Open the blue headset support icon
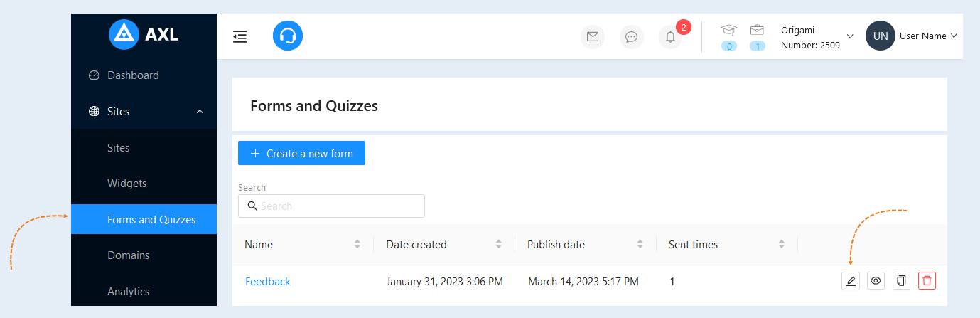 point(288,36)
